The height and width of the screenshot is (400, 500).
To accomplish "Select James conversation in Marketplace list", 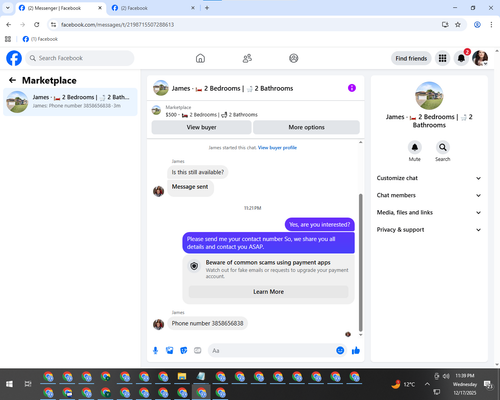I will [70, 102].
